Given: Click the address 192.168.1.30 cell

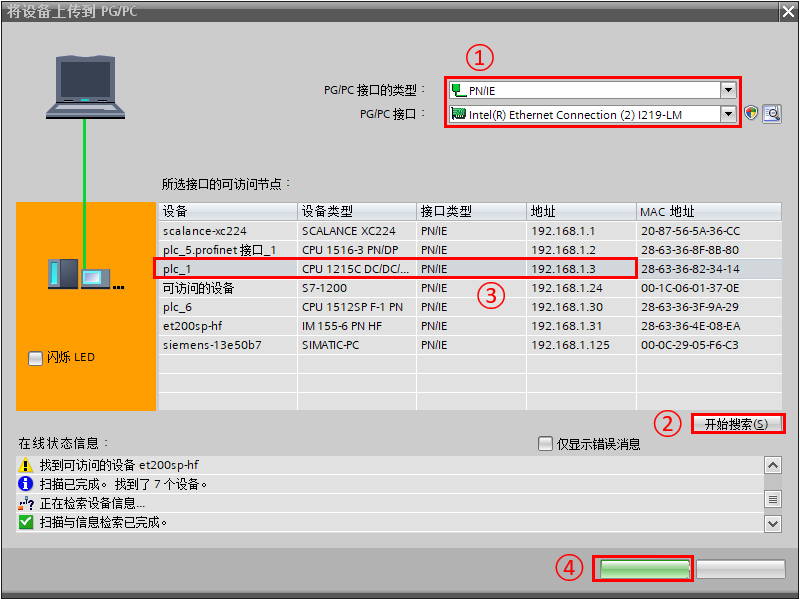Looking at the screenshot, I should [x=582, y=307].
